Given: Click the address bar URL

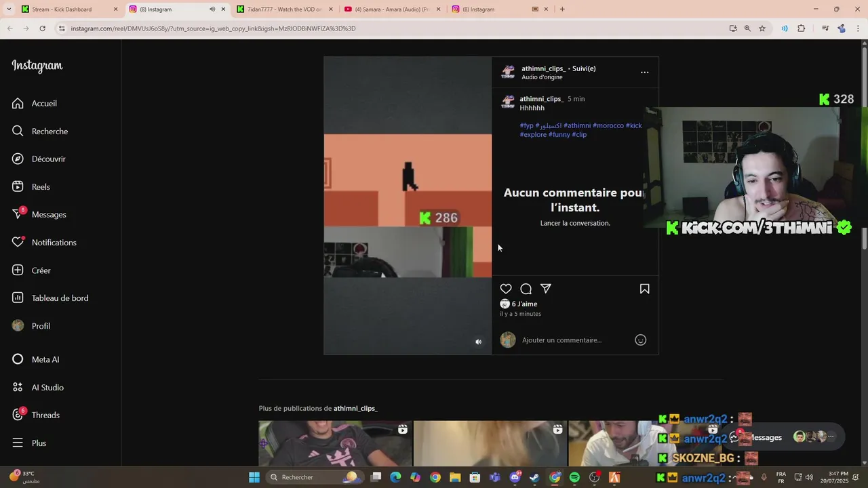Looking at the screenshot, I should point(213,28).
